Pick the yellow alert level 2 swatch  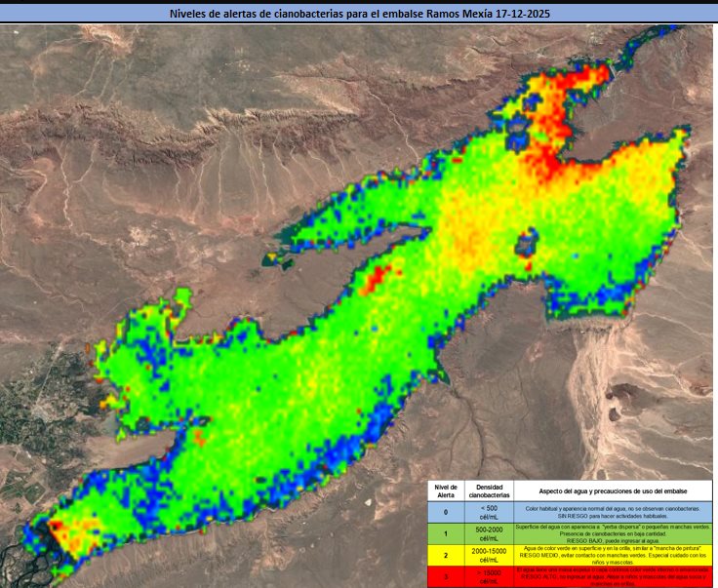point(445,556)
